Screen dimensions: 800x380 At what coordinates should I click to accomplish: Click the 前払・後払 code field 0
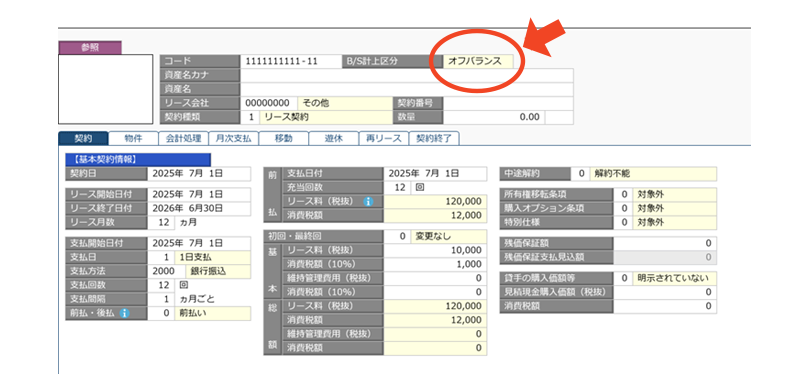pyautogui.click(x=161, y=313)
